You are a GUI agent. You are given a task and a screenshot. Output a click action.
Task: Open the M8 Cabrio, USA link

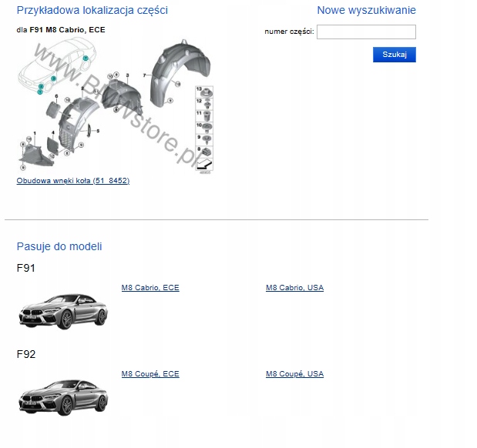[295, 288]
